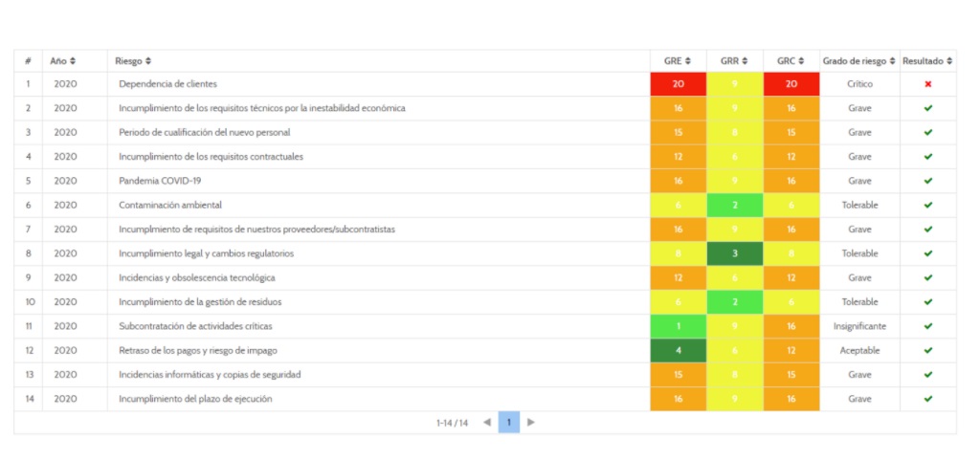Screen dimensions: 980x460
Task: Sort by Grado de riesgo header
Action: click(858, 61)
